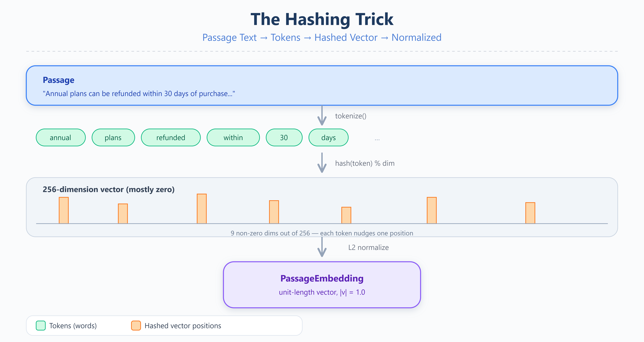
Task: Click the first orange vector bar
Action: tap(64, 210)
